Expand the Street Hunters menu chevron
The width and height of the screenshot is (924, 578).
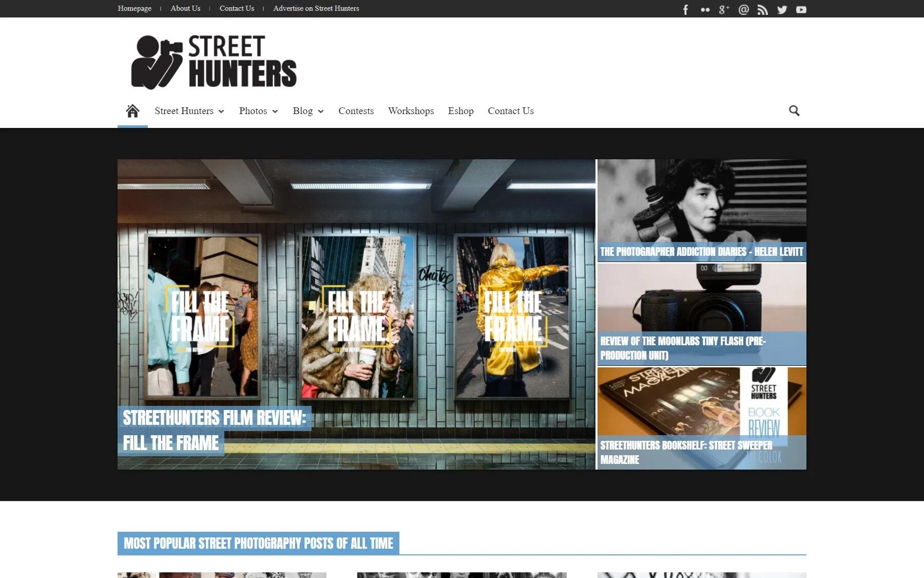click(x=221, y=111)
